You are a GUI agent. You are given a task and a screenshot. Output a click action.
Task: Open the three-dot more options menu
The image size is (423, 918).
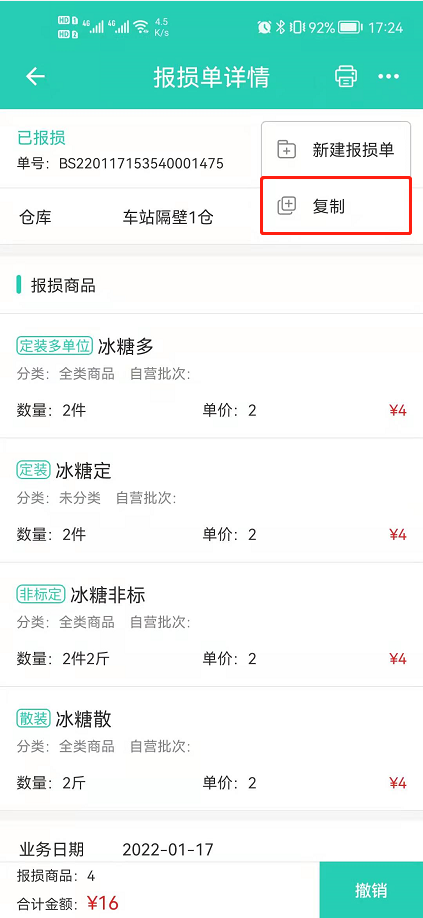pyautogui.click(x=388, y=77)
